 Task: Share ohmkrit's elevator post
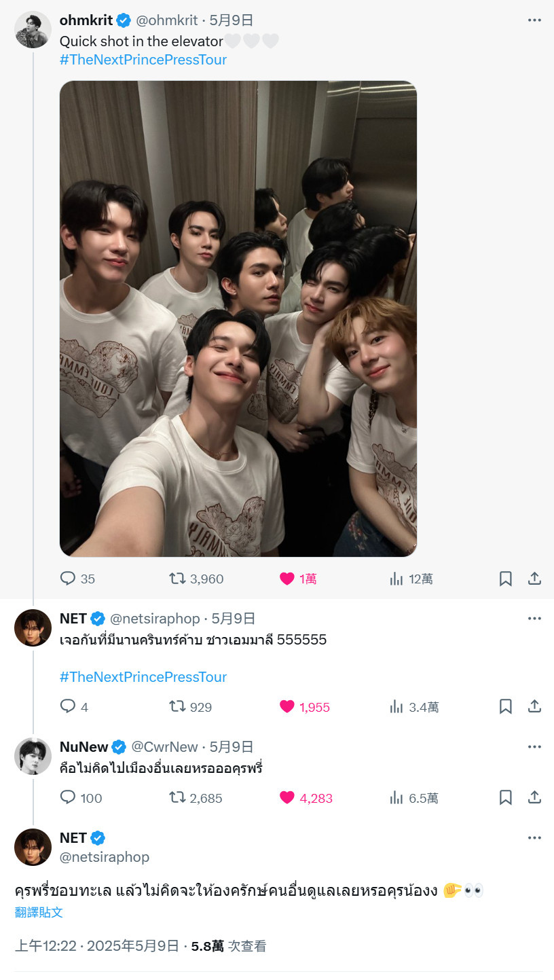click(x=534, y=579)
